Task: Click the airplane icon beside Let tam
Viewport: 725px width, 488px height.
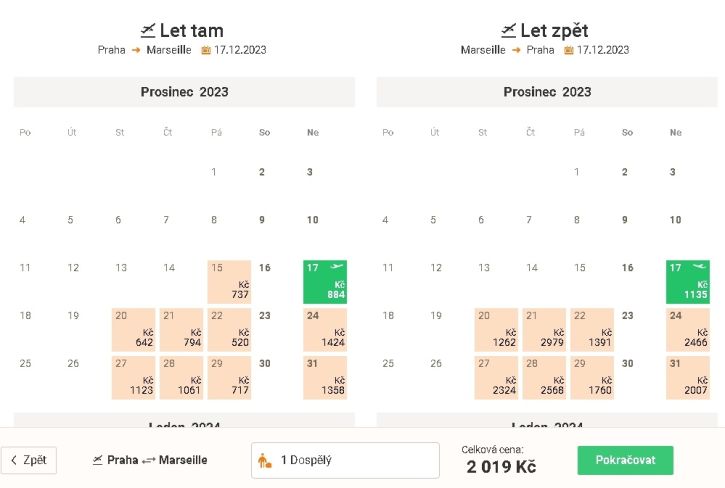Action: [x=148, y=31]
